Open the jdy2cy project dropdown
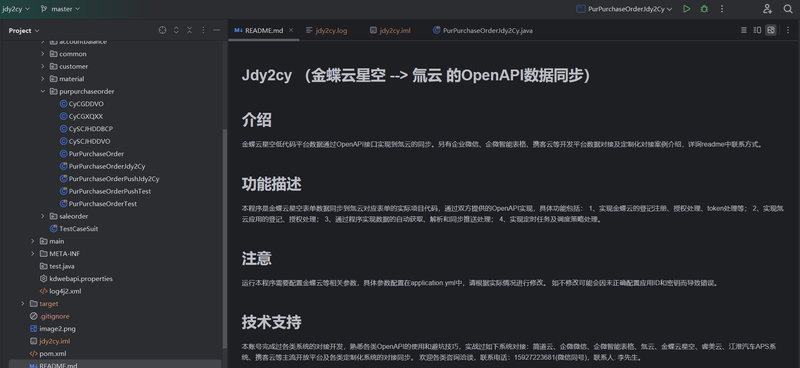Viewport: 800px width, 368px height. pyautogui.click(x=16, y=9)
